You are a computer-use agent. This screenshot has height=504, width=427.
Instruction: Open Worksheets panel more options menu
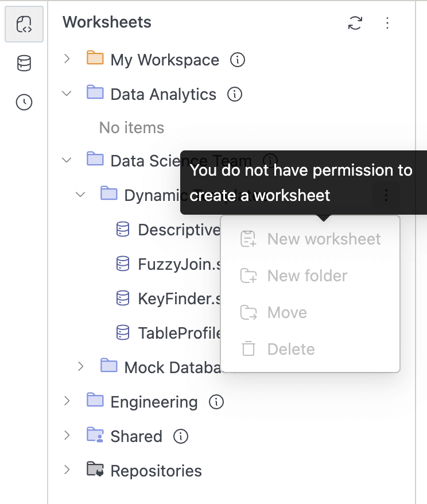pos(387,23)
